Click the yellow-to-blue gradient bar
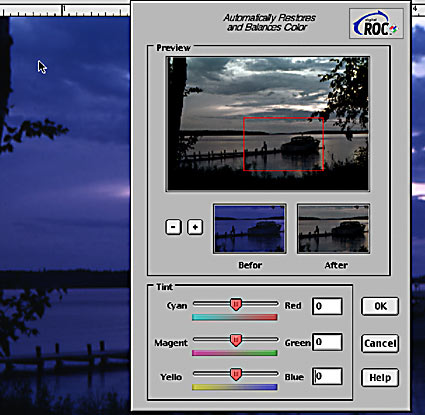The width and height of the screenshot is (425, 415). point(235,387)
